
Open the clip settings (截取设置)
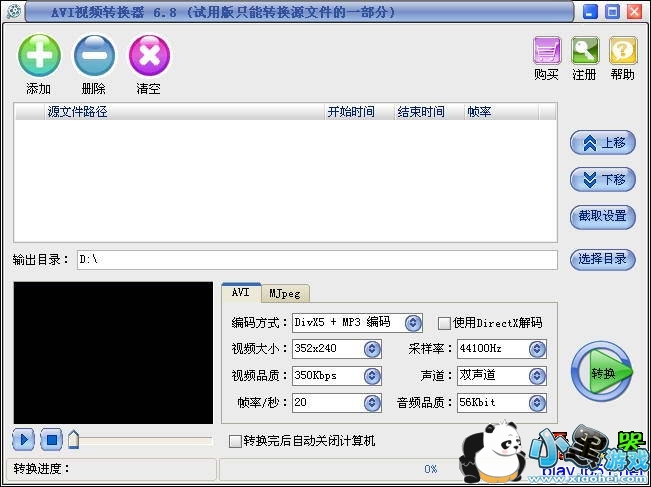point(602,216)
